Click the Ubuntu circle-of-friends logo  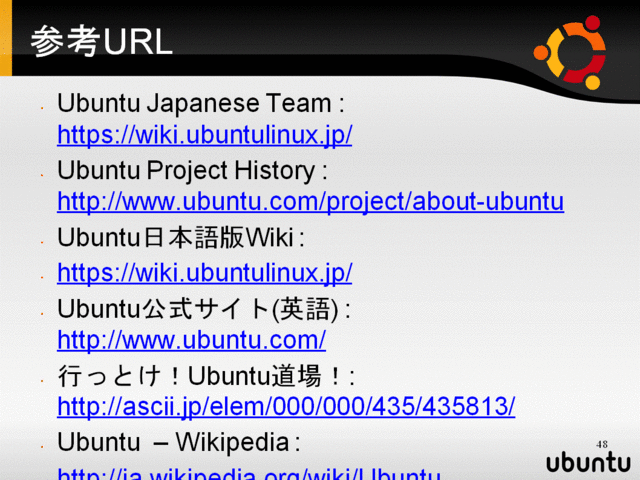click(x=570, y=53)
